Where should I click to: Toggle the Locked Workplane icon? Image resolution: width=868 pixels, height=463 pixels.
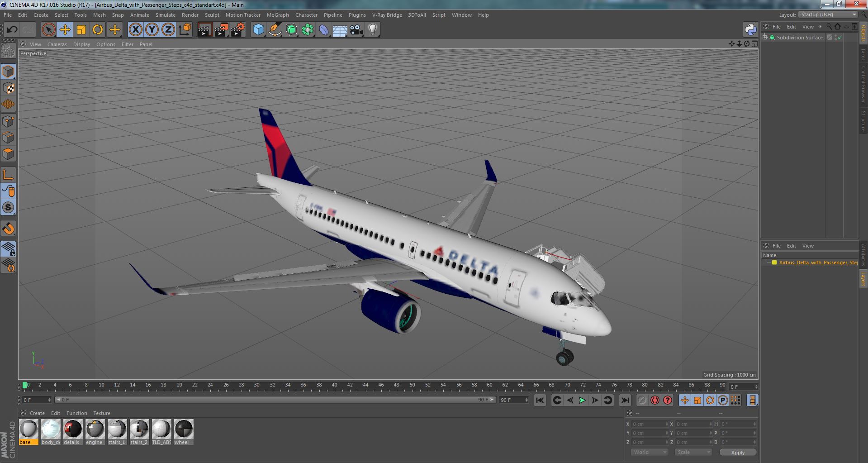click(8, 248)
